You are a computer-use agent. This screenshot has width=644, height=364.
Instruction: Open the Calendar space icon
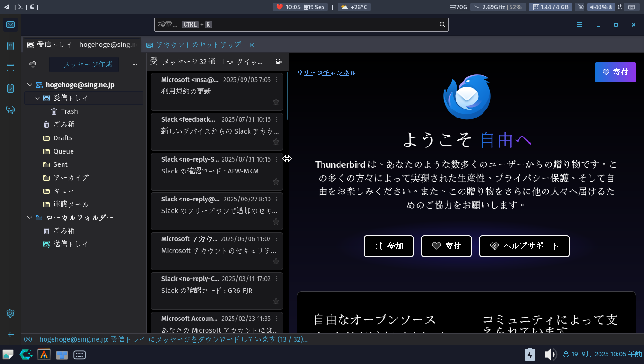pos(10,67)
